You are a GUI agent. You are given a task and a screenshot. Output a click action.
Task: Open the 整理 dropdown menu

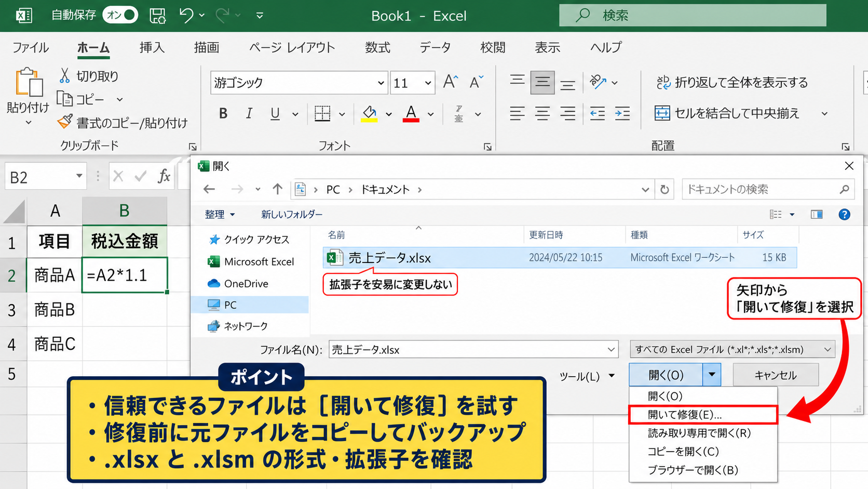click(220, 214)
